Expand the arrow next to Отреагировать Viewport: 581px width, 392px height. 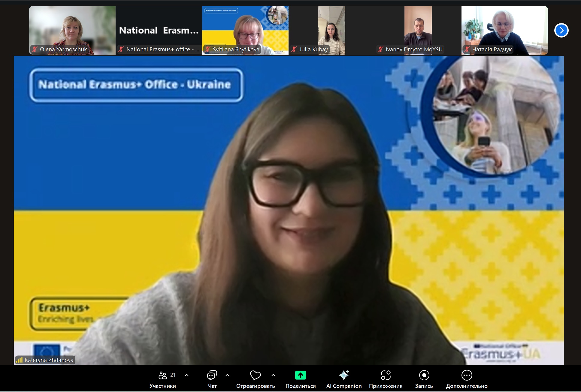(x=273, y=375)
